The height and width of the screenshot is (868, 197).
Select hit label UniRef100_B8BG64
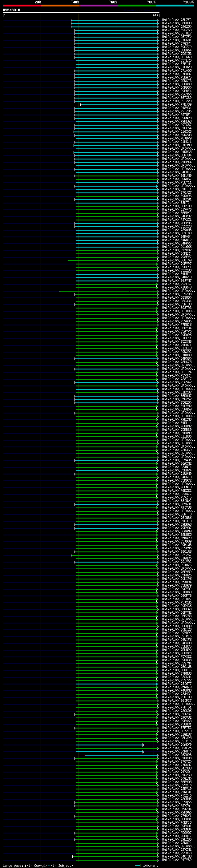177,50
